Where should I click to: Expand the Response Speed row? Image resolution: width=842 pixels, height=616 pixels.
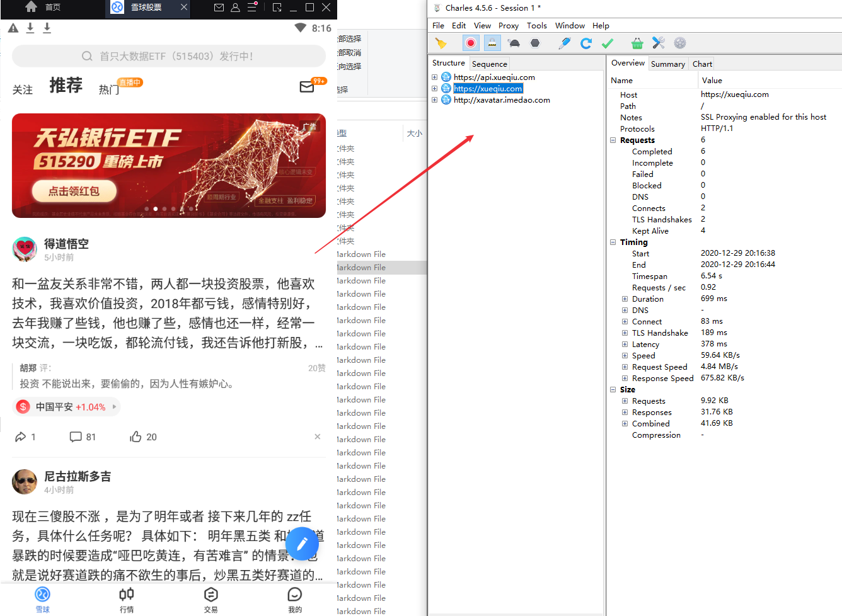point(625,378)
